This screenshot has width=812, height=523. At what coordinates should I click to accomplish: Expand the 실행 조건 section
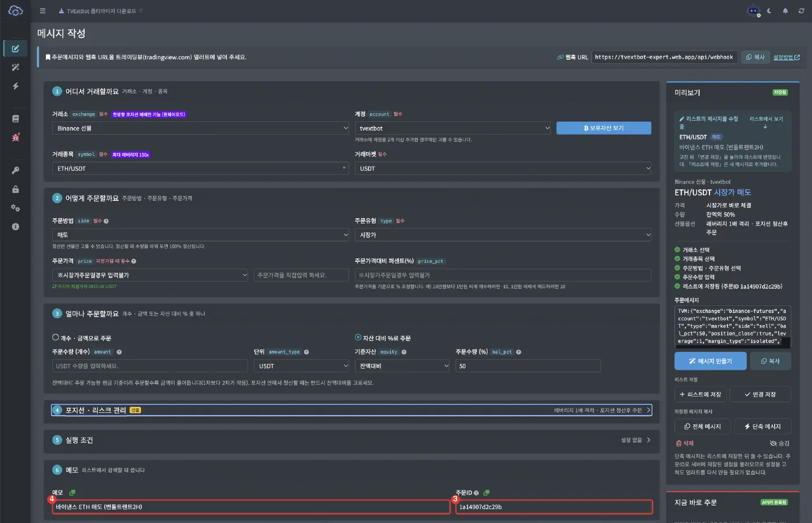tap(351, 440)
